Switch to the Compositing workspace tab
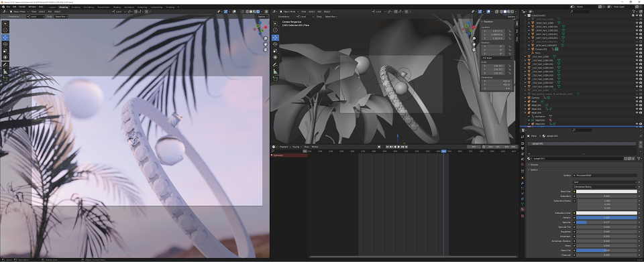This screenshot has height=262, width=644. [x=156, y=7]
